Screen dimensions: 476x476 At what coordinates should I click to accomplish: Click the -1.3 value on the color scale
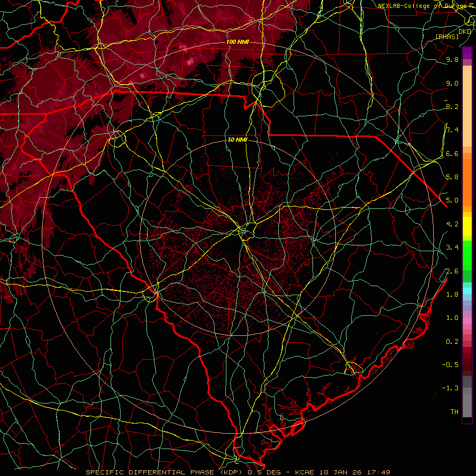(450, 389)
